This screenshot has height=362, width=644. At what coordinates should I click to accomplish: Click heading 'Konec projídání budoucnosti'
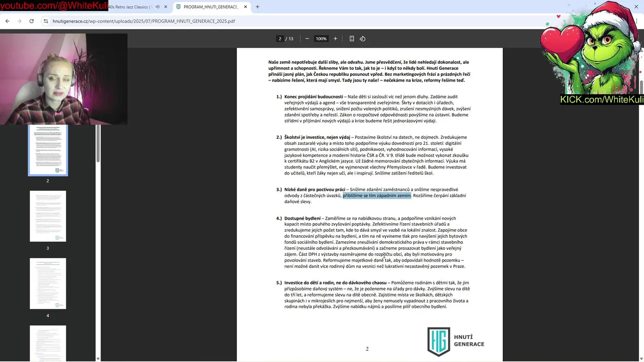tap(313, 97)
